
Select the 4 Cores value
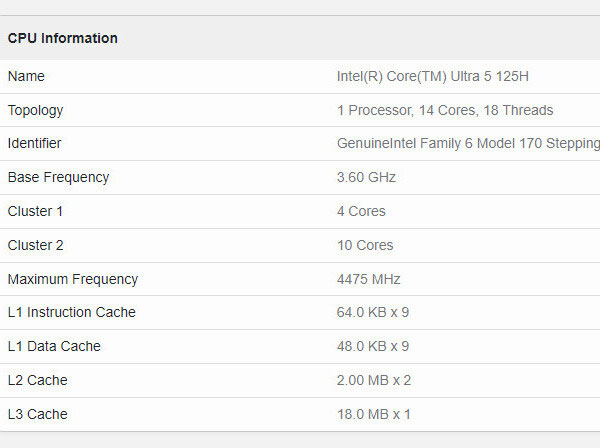361,211
